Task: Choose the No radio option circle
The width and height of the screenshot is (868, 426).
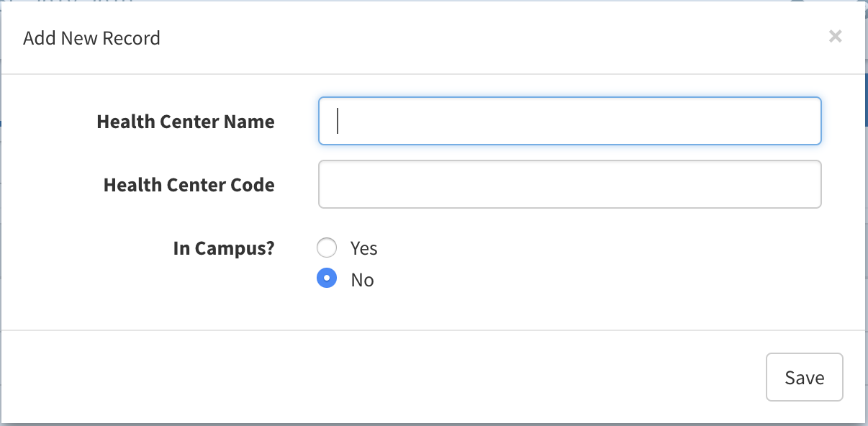Action: [327, 278]
